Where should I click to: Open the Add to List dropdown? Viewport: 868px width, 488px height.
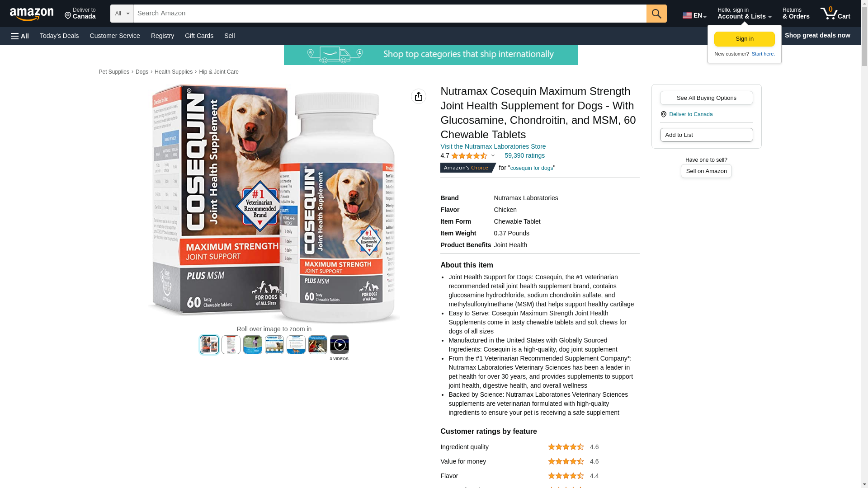706,135
